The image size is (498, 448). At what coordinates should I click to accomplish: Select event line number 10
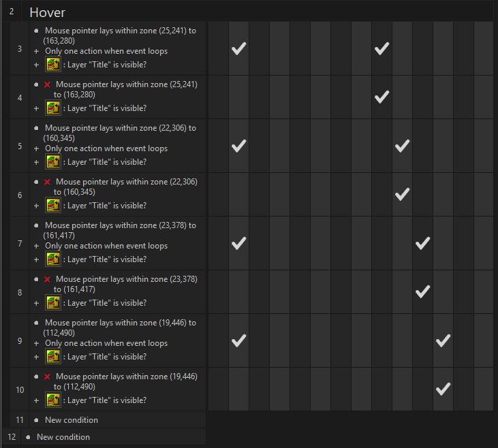(x=19, y=389)
